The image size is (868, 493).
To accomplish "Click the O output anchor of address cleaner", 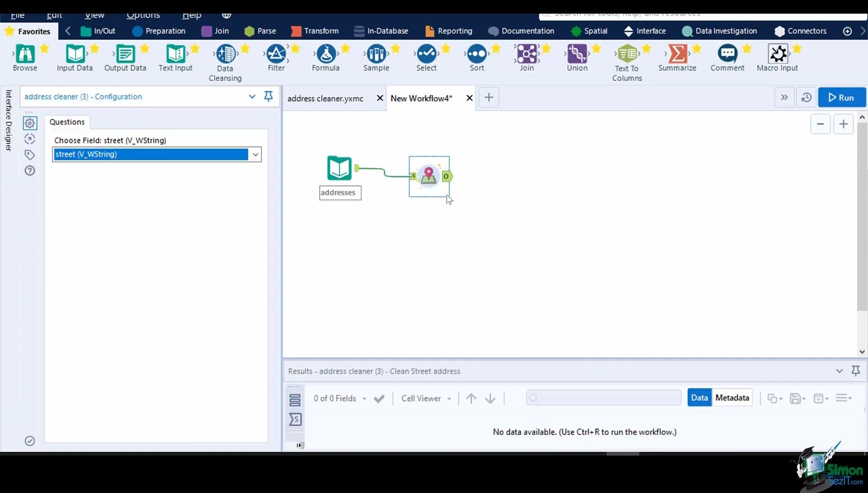I will [446, 176].
